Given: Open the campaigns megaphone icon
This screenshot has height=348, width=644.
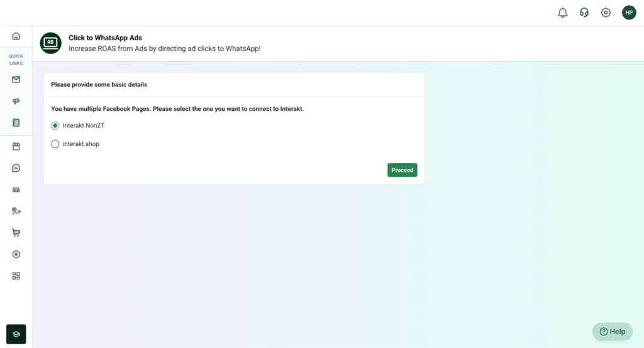Looking at the screenshot, I should coord(16,101).
